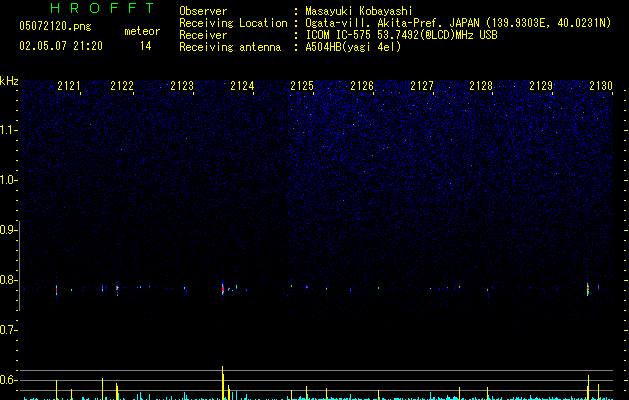Viewport: 629px width, 400px height.
Task: Click the 2126 time marker
Action: click(362, 86)
